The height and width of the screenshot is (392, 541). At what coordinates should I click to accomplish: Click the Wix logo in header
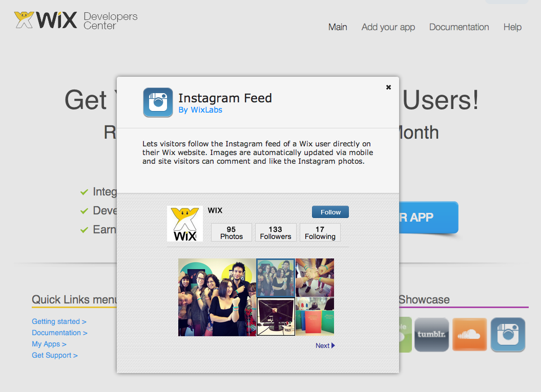pyautogui.click(x=46, y=19)
